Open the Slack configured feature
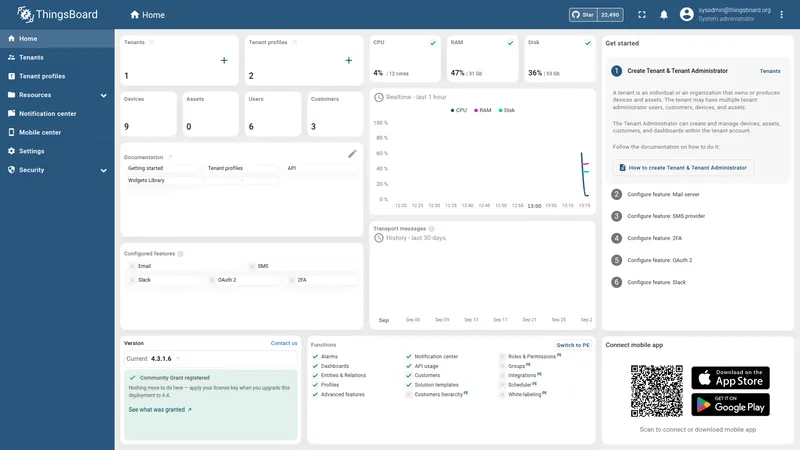800x450 pixels. point(163,280)
